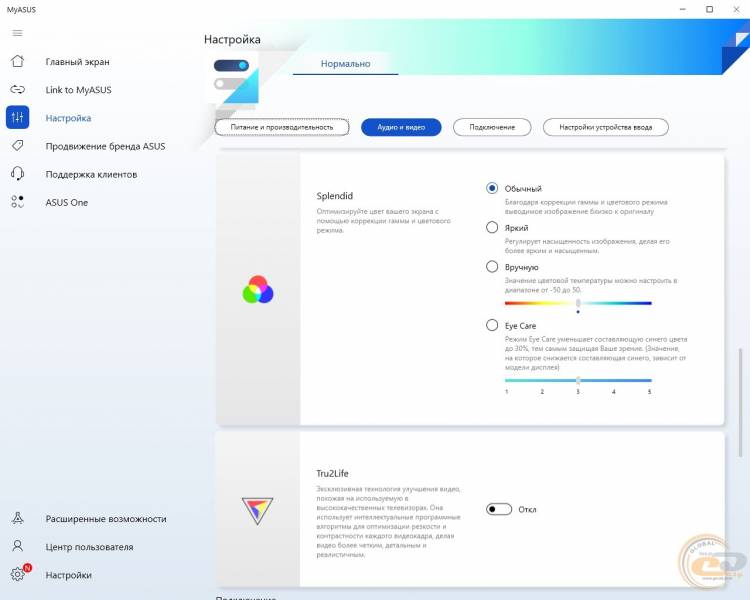Image resolution: width=750 pixels, height=600 pixels.
Task: Click the sliders icon for Настройка
Action: tap(18, 118)
